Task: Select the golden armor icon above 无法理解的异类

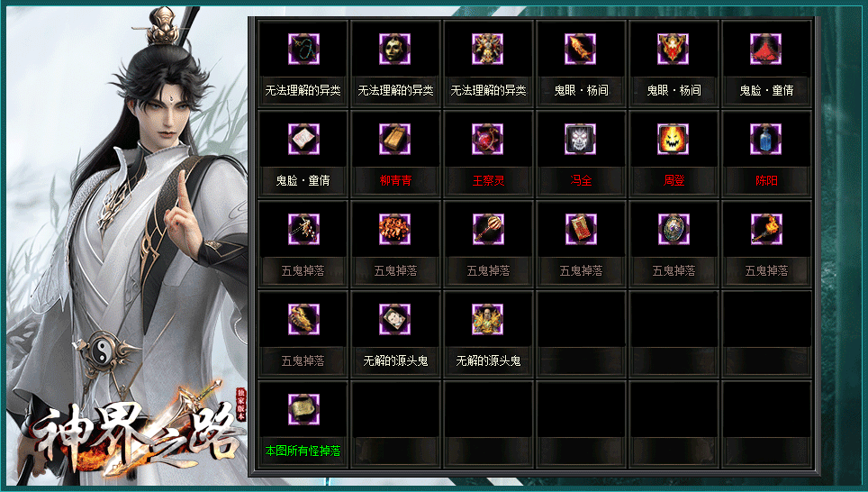Action: [x=488, y=49]
